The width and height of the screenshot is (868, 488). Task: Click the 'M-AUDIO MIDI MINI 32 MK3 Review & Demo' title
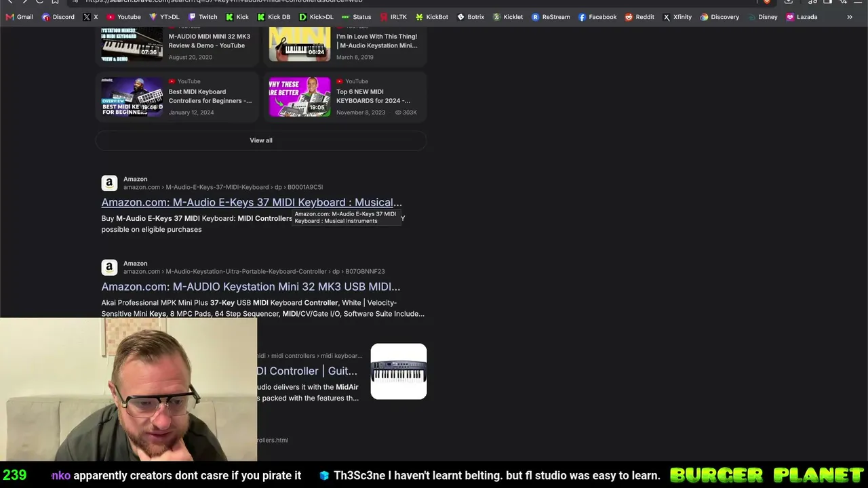[x=210, y=41]
